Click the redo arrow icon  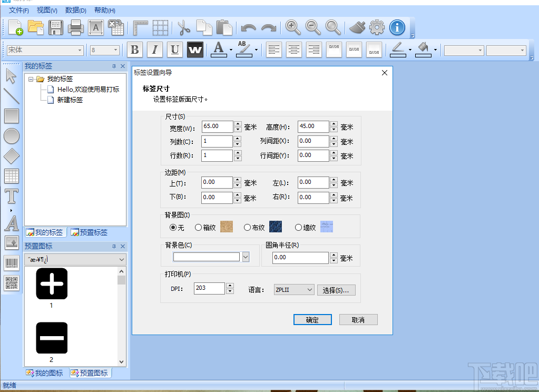coord(269,28)
